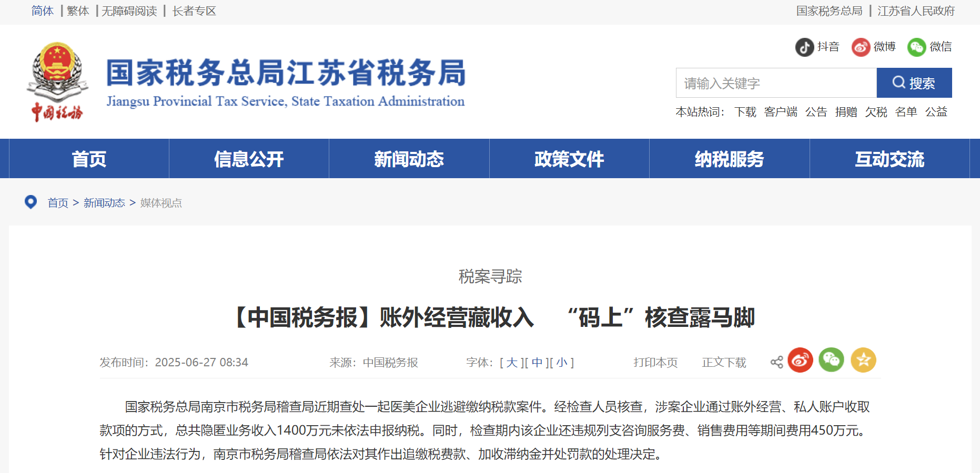Viewport: 980px width, 473px height.
Task: Open the 互动交流 navigation tab
Action: [x=890, y=159]
